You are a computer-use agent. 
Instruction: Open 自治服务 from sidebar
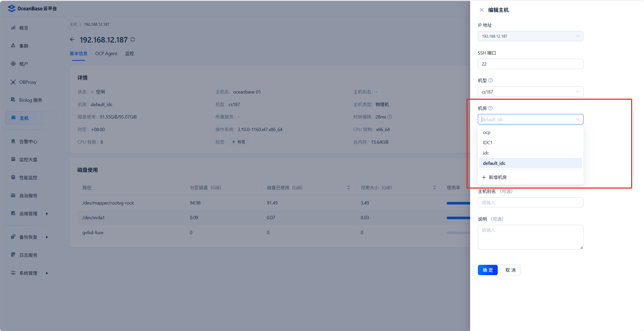click(28, 196)
